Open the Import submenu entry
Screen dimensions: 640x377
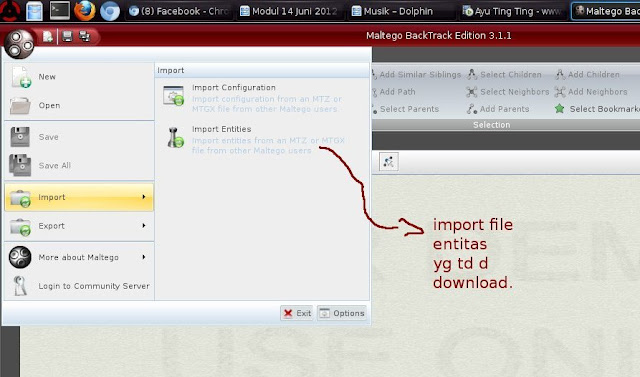79,197
